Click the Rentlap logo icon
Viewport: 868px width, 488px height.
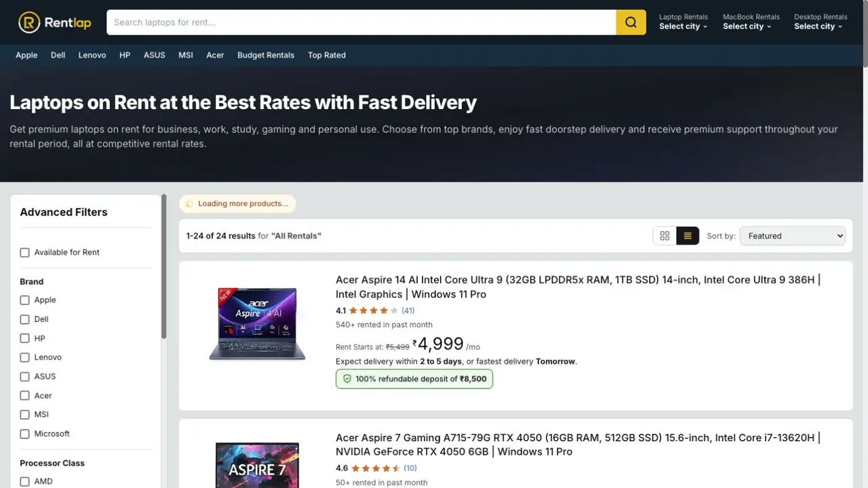click(x=29, y=22)
